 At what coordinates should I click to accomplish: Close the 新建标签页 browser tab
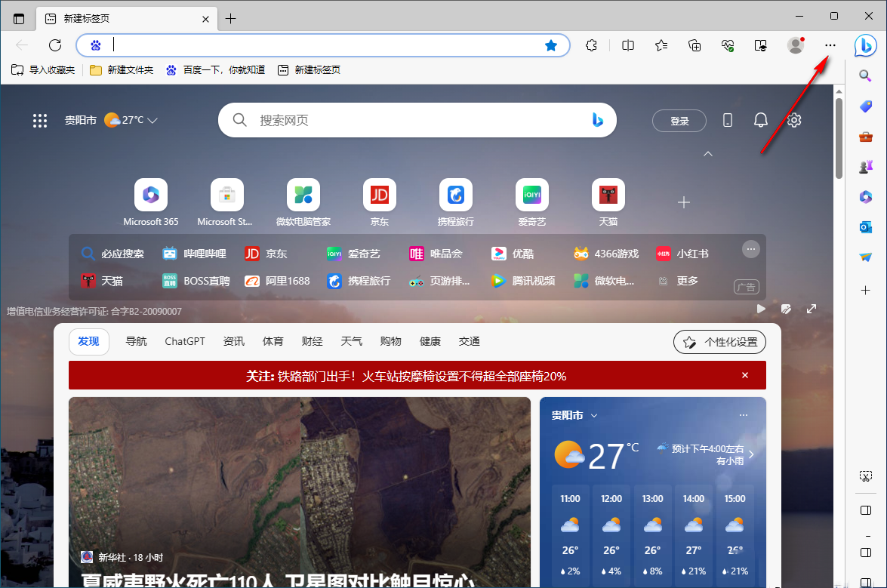pos(205,19)
